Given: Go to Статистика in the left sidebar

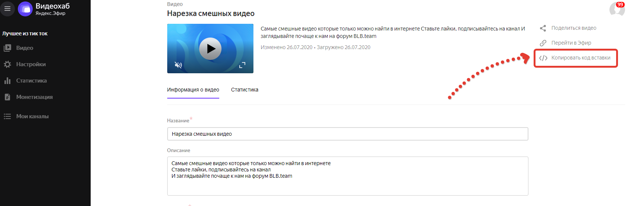Looking at the screenshot, I should coord(31,81).
